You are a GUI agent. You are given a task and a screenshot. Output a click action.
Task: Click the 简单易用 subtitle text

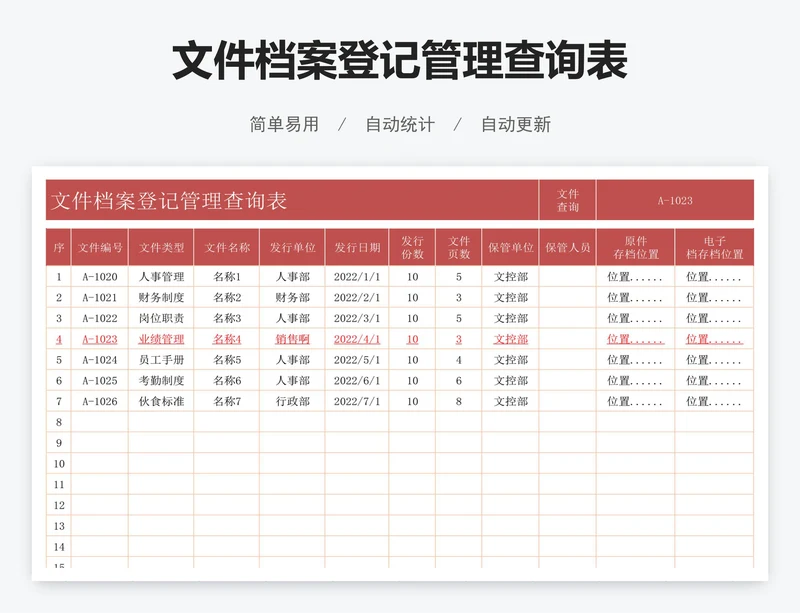[x=284, y=125]
